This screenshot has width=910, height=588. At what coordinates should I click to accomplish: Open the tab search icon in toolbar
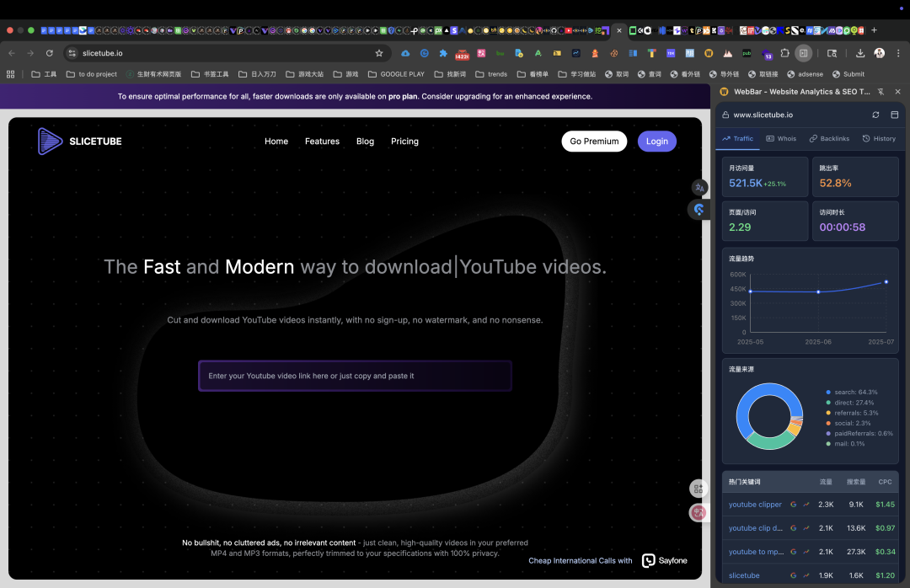[832, 53]
